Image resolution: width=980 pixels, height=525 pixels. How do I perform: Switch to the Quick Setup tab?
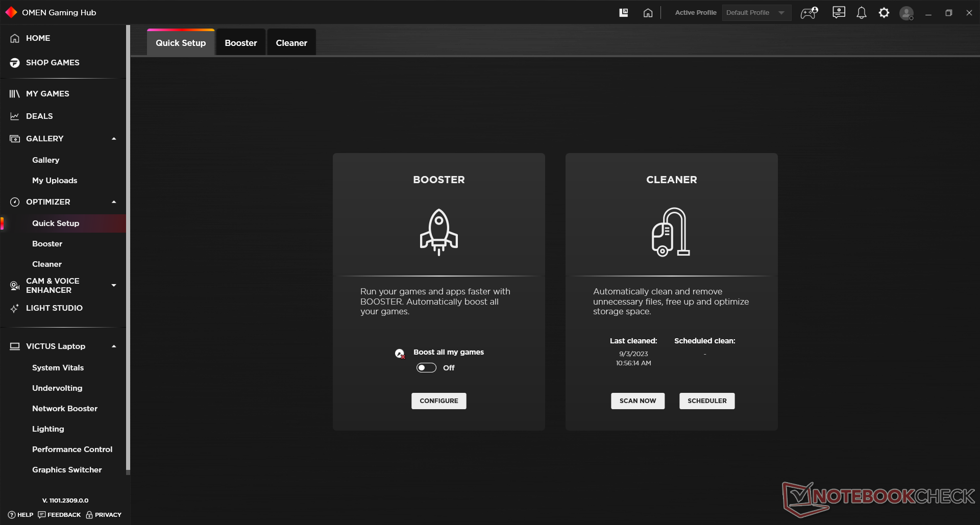pos(181,43)
